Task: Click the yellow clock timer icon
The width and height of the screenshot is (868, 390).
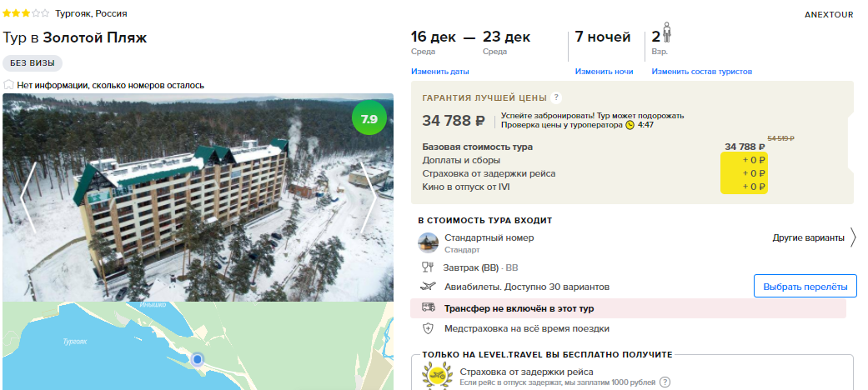Action: 630,125
